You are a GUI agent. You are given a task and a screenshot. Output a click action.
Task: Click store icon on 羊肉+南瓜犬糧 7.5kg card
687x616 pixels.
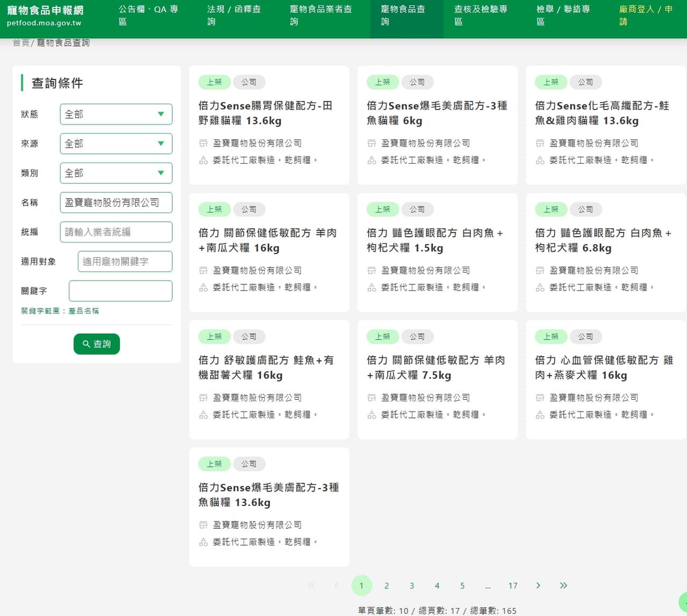point(371,398)
